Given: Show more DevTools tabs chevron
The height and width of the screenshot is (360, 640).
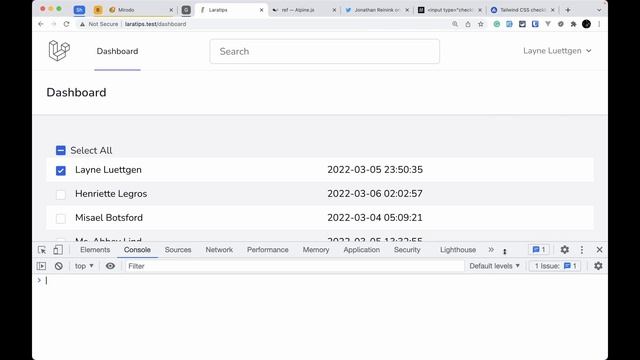Looking at the screenshot, I should pos(491,249).
